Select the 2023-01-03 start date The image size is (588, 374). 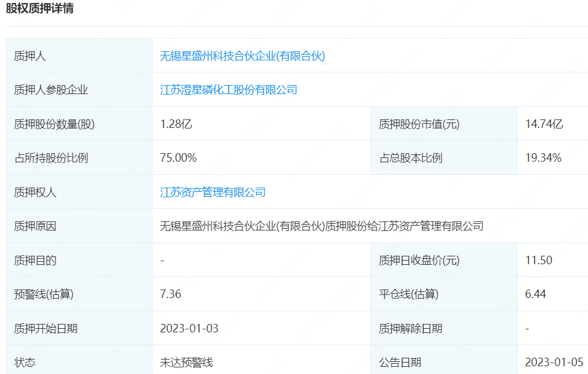pos(189,329)
